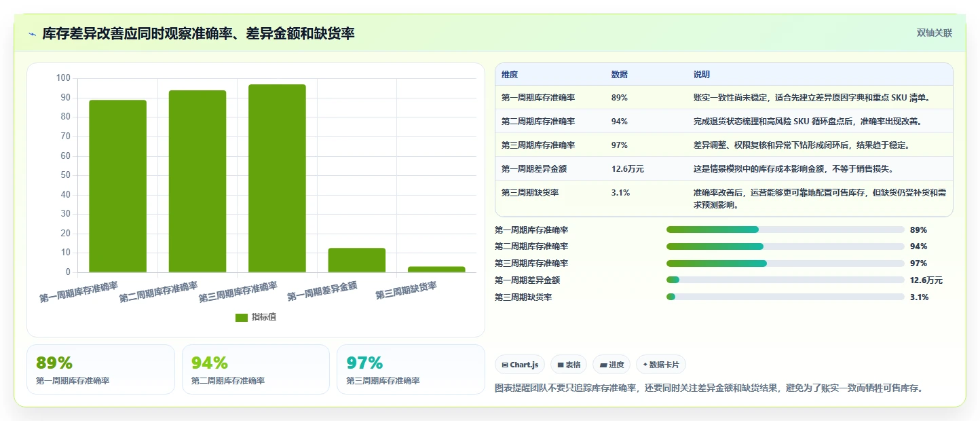This screenshot has height=421, width=980.
Task: Click the 第一周期库存准确率 bar in chart
Action: 117,186
